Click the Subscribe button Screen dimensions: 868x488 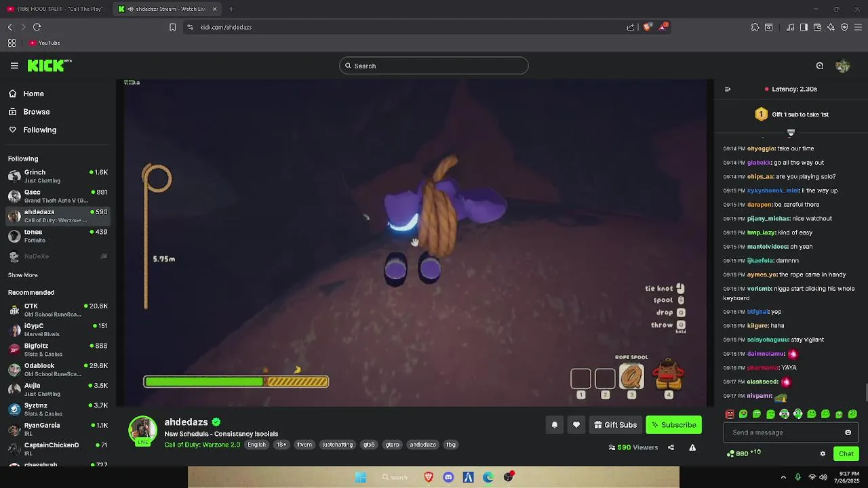673,425
